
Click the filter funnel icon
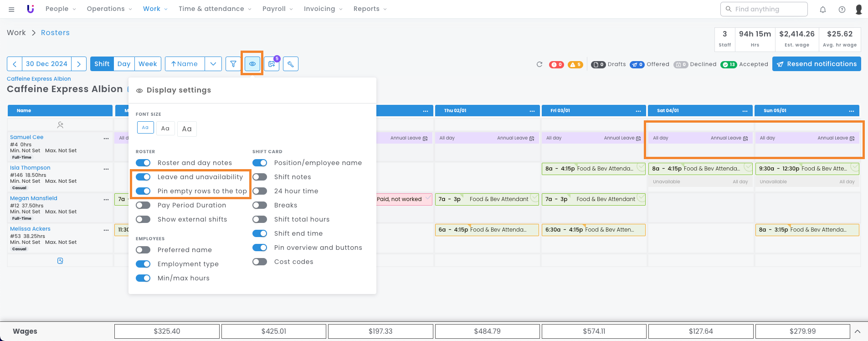pyautogui.click(x=233, y=64)
